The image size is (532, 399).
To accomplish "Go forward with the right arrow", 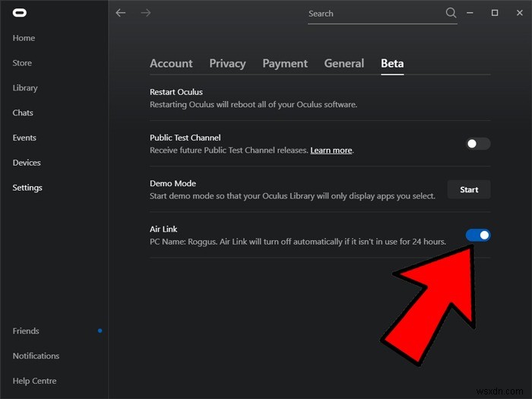I will [x=146, y=13].
